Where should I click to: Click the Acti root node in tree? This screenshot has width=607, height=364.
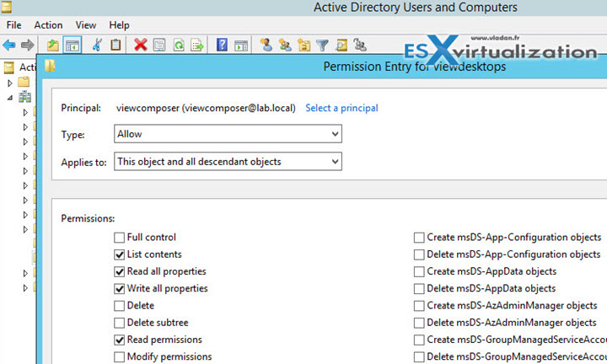[27, 67]
